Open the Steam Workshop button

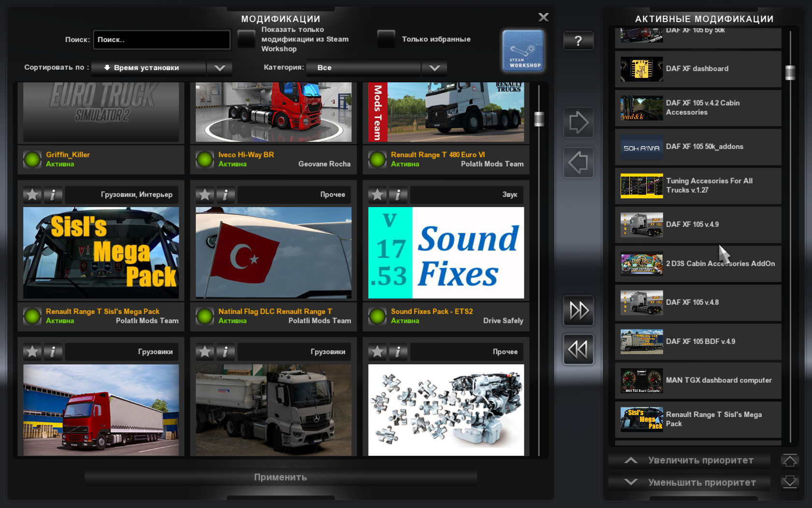[x=523, y=51]
